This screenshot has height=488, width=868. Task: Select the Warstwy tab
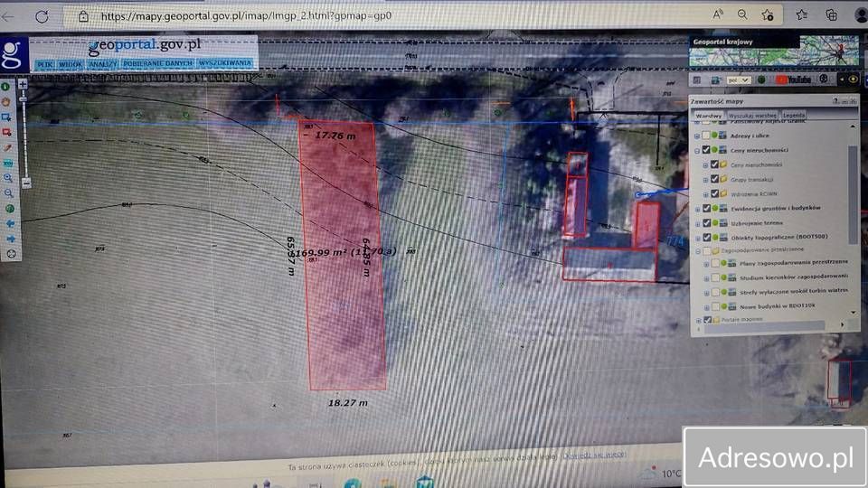click(x=709, y=117)
